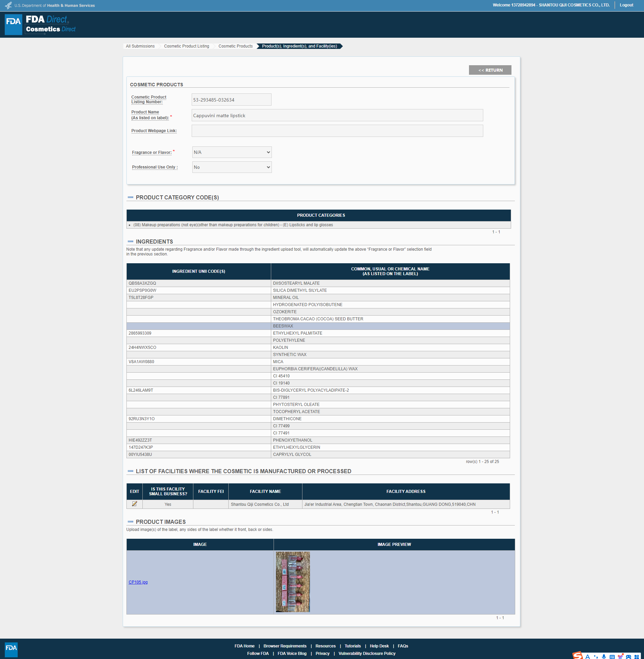
Task: Open the soft keyboard icon in input bar
Action: click(612, 657)
